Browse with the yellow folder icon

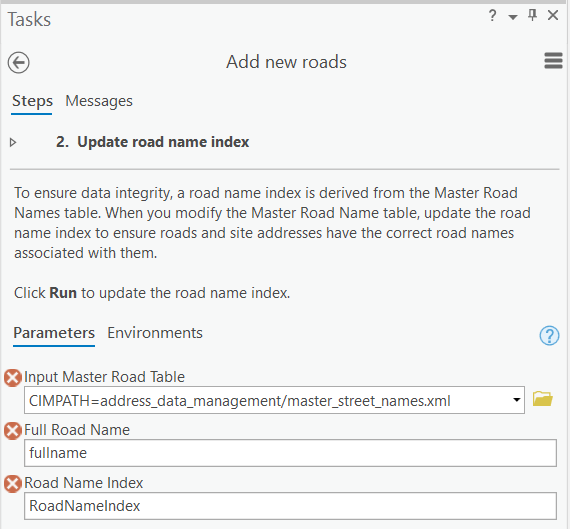[542, 399]
